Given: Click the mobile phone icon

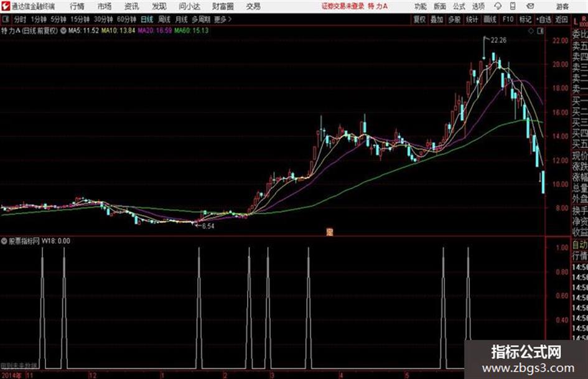Looking at the screenshot, I should (x=513, y=6).
